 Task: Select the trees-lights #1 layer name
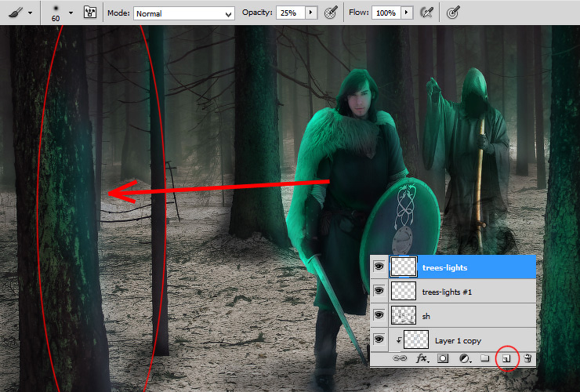coord(447,292)
